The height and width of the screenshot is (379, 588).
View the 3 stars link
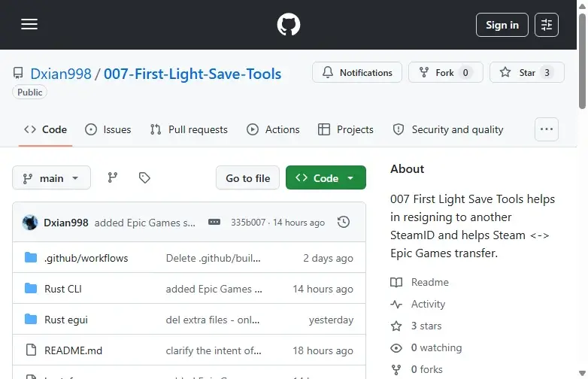click(x=416, y=326)
